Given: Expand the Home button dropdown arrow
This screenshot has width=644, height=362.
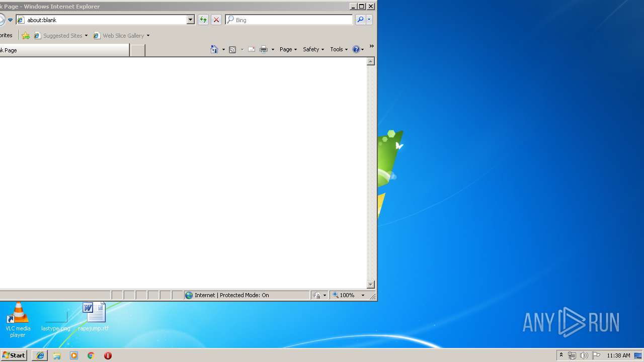Looking at the screenshot, I should (x=223, y=49).
